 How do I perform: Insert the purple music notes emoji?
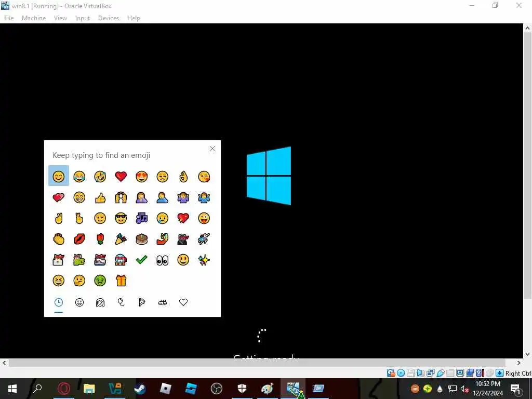point(141,218)
